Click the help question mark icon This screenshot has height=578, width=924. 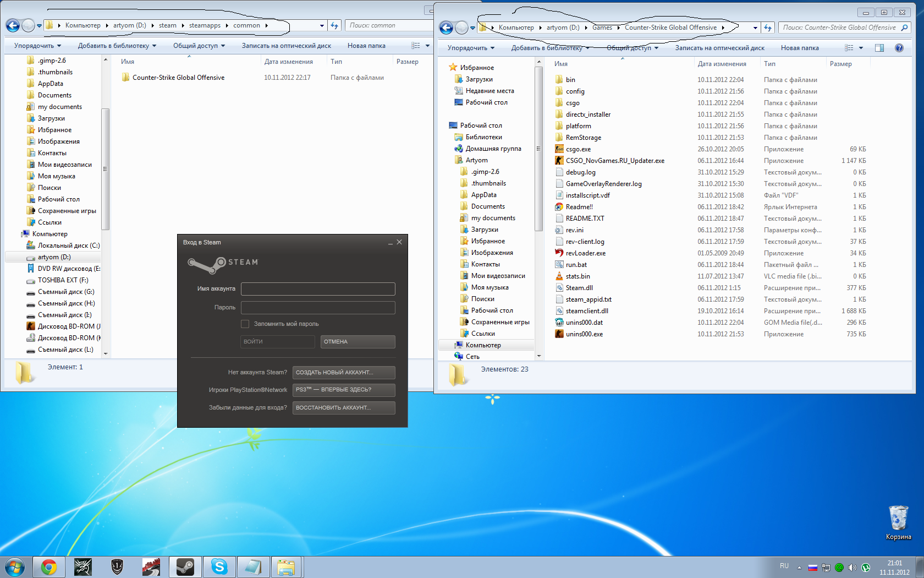click(899, 48)
